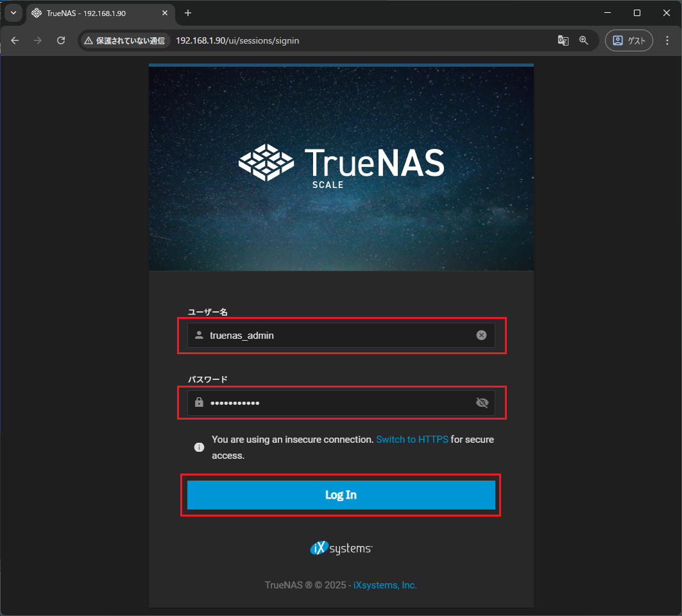The image size is (682, 616).
Task: Clear the username with the X icon
Action: (481, 335)
